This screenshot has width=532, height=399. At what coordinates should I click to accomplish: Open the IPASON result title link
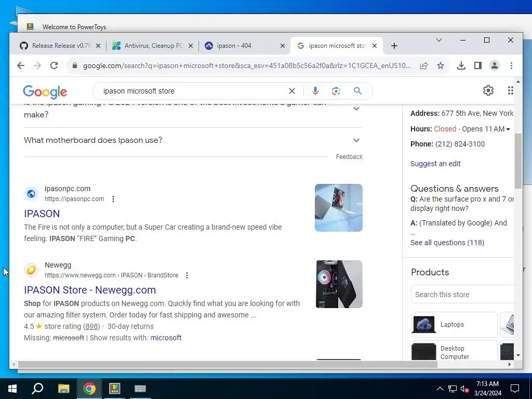(42, 214)
